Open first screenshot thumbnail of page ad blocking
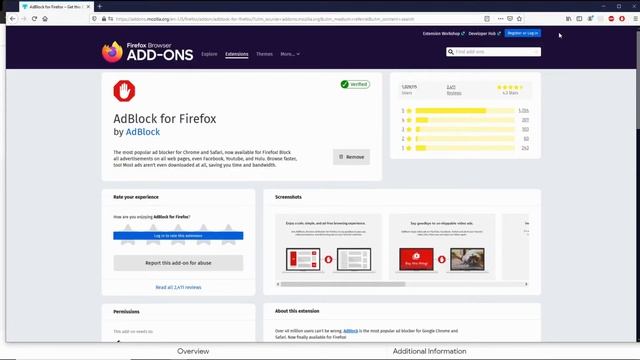This screenshot has height=360, width=640. pos(329,246)
